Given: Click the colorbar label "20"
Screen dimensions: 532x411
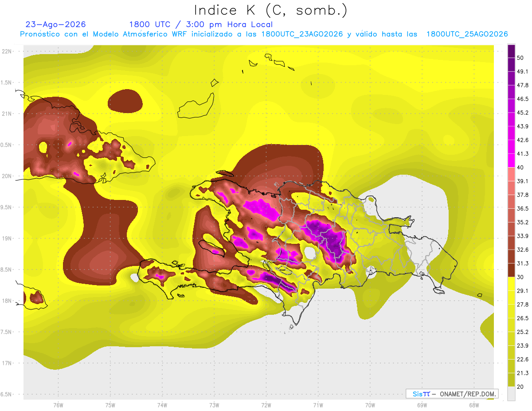Looking at the screenshot, I should [x=520, y=387].
